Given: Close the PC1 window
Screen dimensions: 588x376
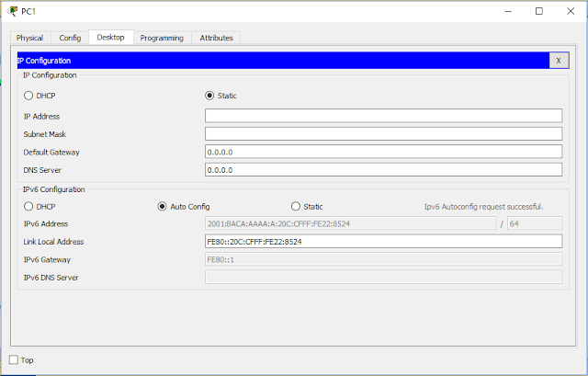Looking at the screenshot, I should click(571, 11).
